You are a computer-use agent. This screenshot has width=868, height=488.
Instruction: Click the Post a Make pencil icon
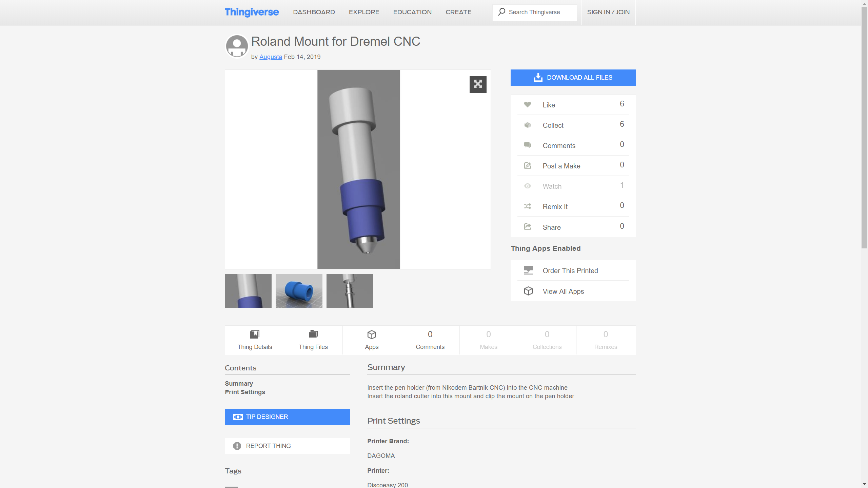coord(528,166)
